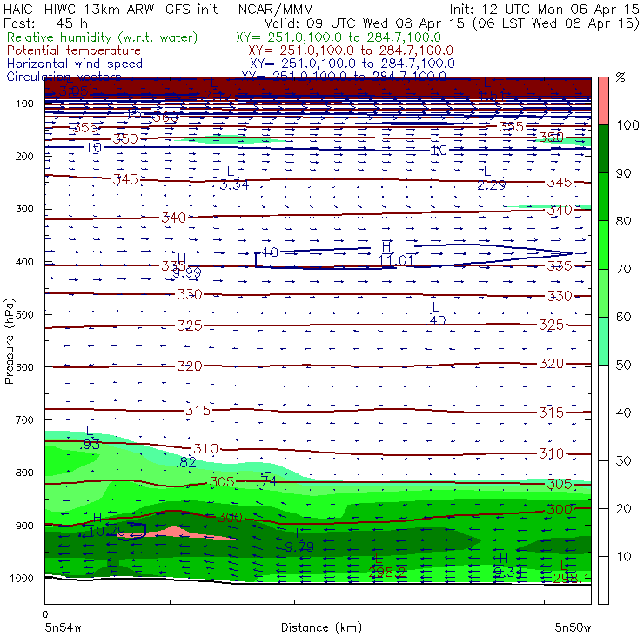Click the red '298.1' surface temperature label

[x=572, y=578]
